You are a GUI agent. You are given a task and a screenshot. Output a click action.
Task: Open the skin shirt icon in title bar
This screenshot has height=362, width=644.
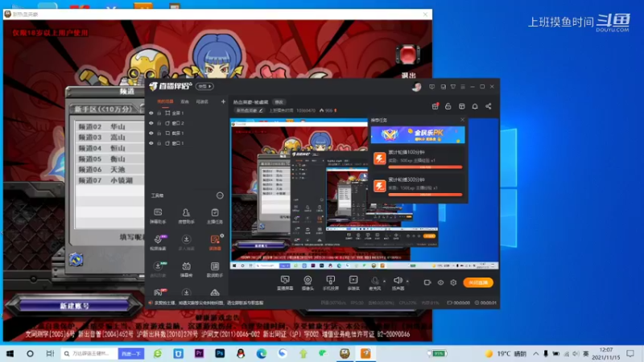pos(453,87)
